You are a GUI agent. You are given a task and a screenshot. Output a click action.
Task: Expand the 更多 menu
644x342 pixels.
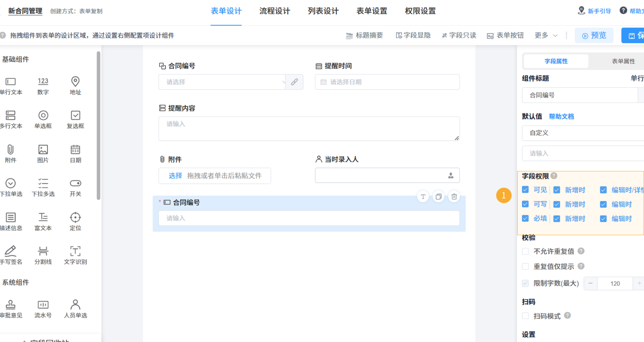point(546,35)
